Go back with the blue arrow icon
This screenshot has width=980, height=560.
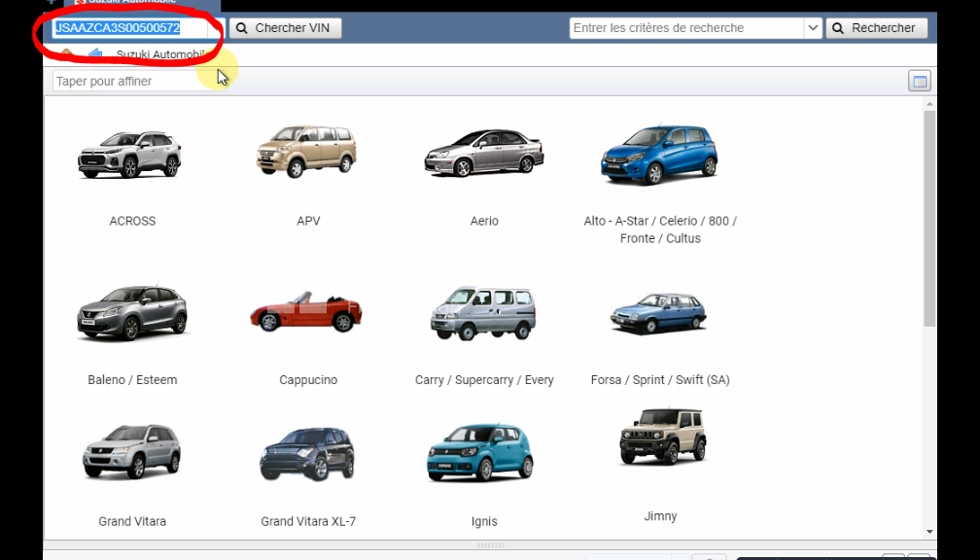click(x=95, y=55)
